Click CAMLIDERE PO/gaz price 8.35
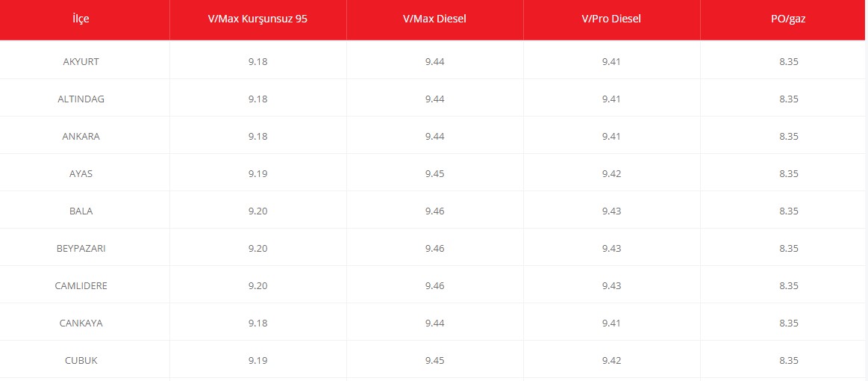The image size is (868, 381). pyautogui.click(x=789, y=285)
